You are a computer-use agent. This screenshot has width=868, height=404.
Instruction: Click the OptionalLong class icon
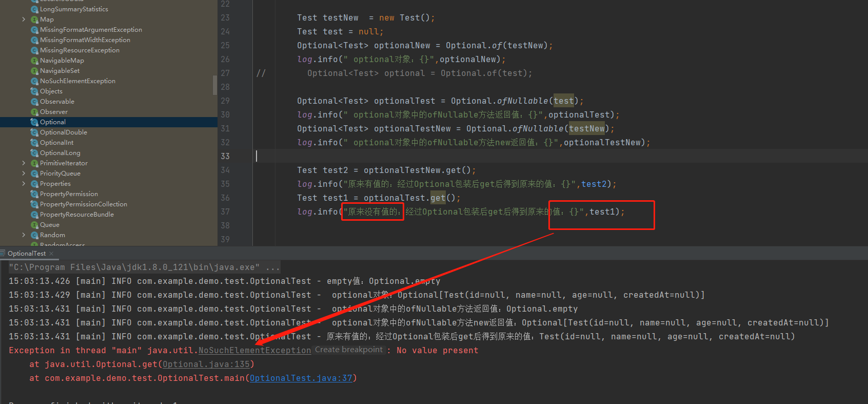point(35,153)
